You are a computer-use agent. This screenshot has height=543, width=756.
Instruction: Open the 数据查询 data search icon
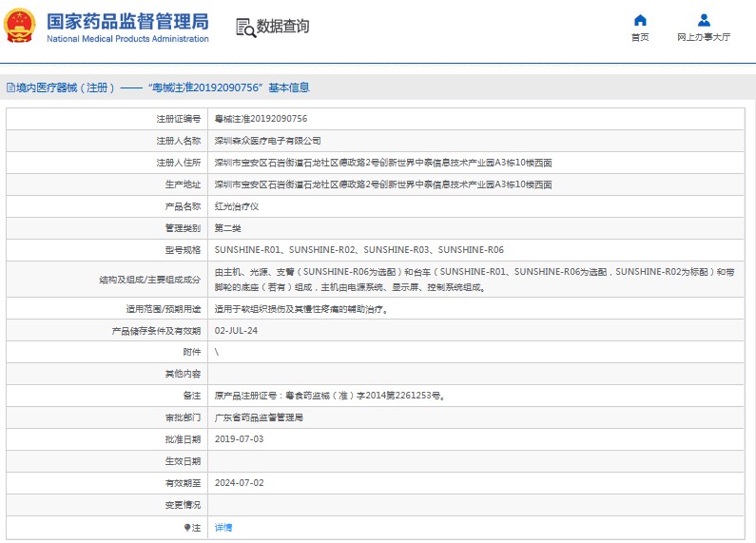[245, 28]
